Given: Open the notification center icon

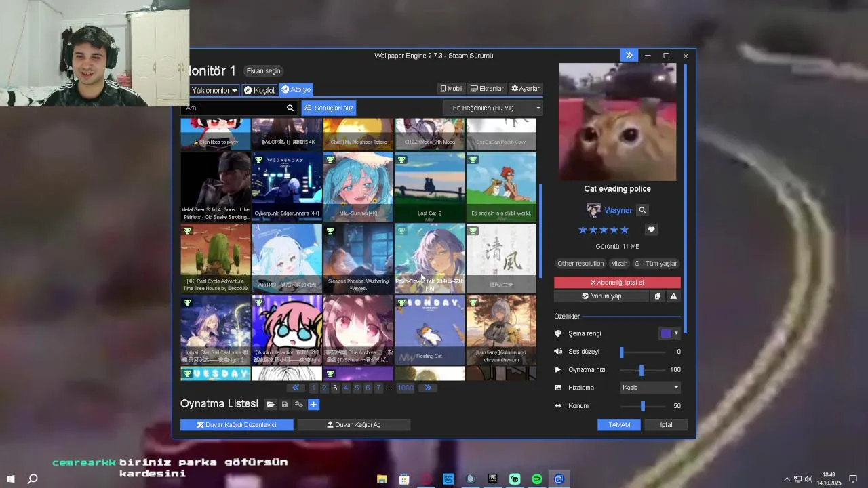Looking at the screenshot, I should point(853,479).
